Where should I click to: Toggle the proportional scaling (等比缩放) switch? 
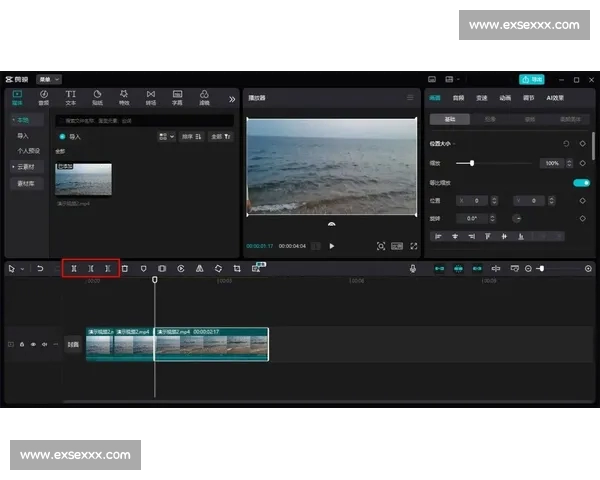[x=580, y=182]
